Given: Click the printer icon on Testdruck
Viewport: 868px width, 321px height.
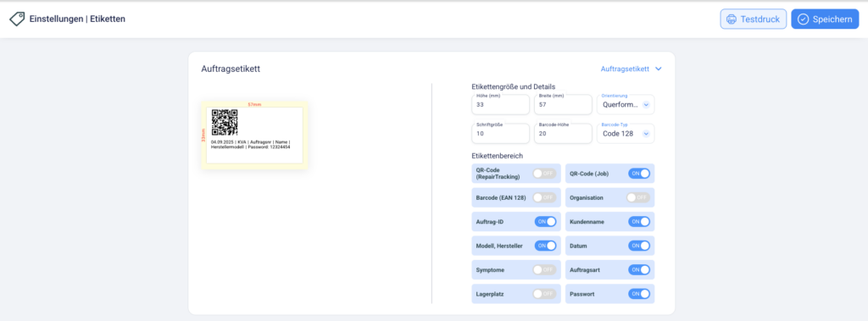Looking at the screenshot, I should pos(732,19).
